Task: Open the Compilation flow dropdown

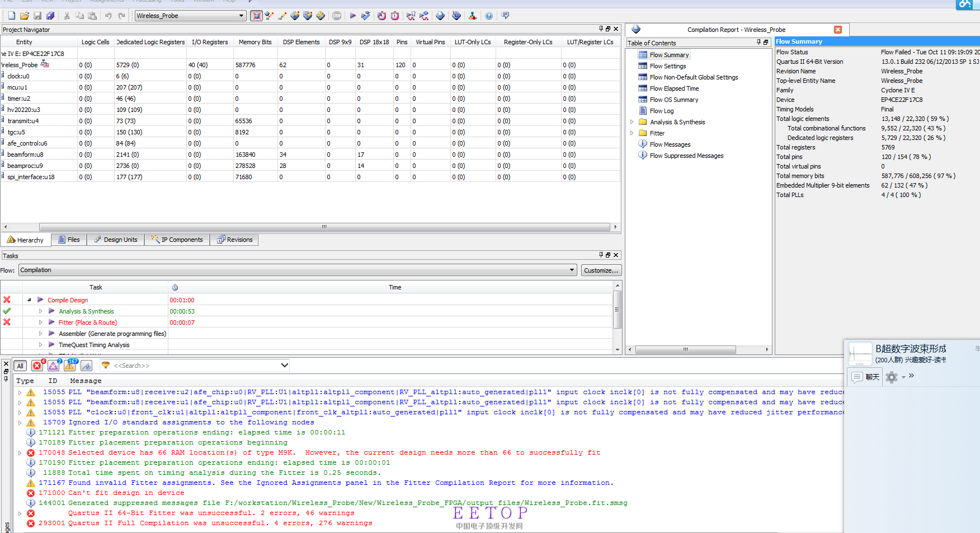Action: coord(572,270)
